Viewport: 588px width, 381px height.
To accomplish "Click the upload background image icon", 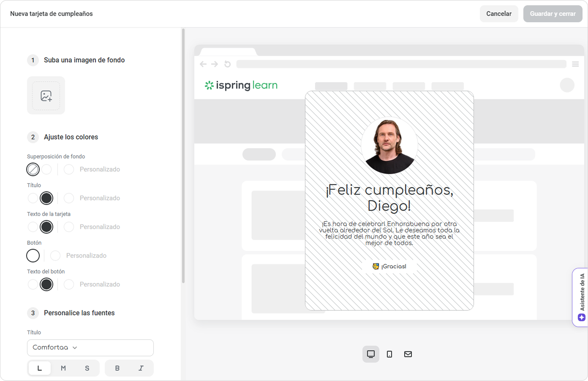I will 46,96.
